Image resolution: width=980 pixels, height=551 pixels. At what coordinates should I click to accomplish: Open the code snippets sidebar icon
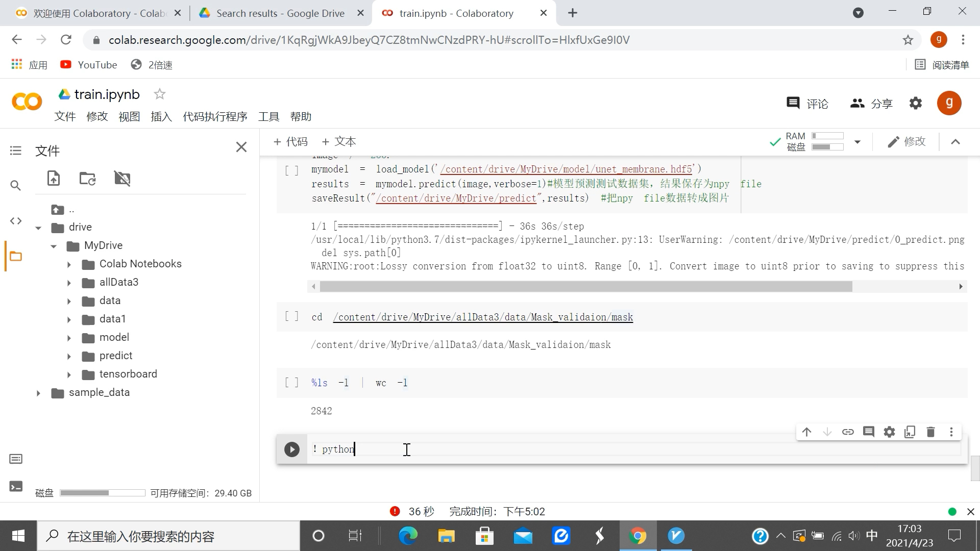[x=16, y=221]
